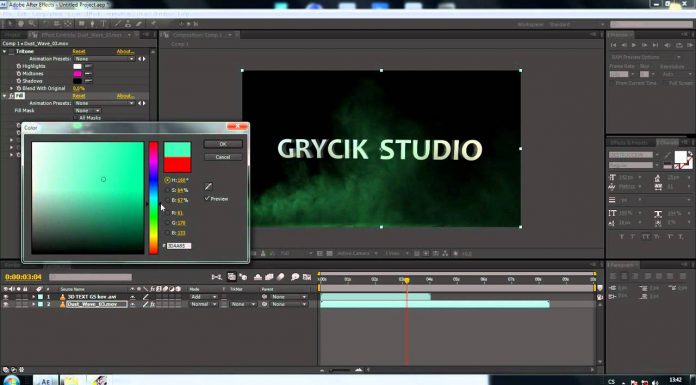696x385 pixels.
Task: Expand Blend With Original
Action: [x=12, y=88]
